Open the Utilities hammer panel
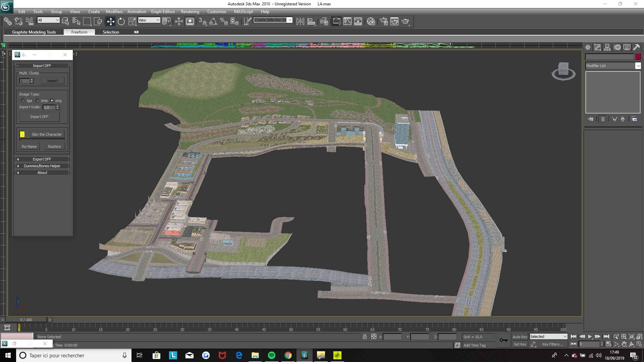This screenshot has width=644, height=362. [x=636, y=47]
